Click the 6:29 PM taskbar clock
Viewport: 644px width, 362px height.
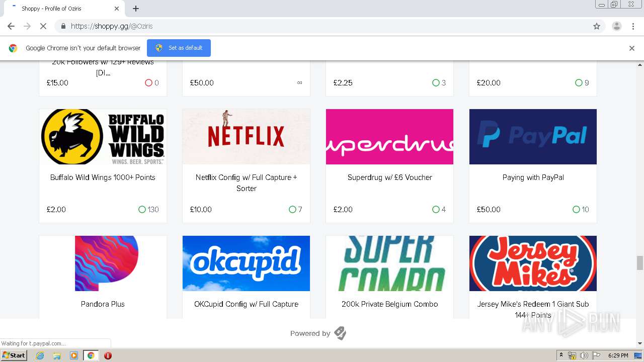tap(618, 355)
